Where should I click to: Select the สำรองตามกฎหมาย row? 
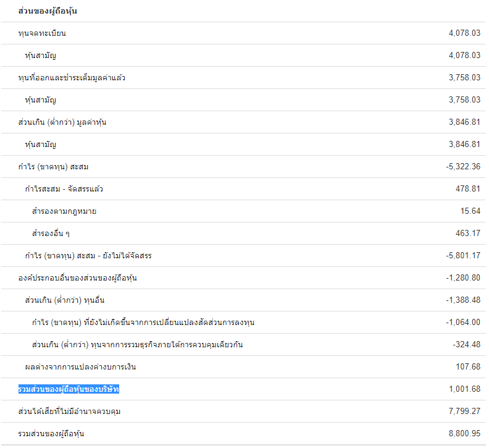pos(243,211)
